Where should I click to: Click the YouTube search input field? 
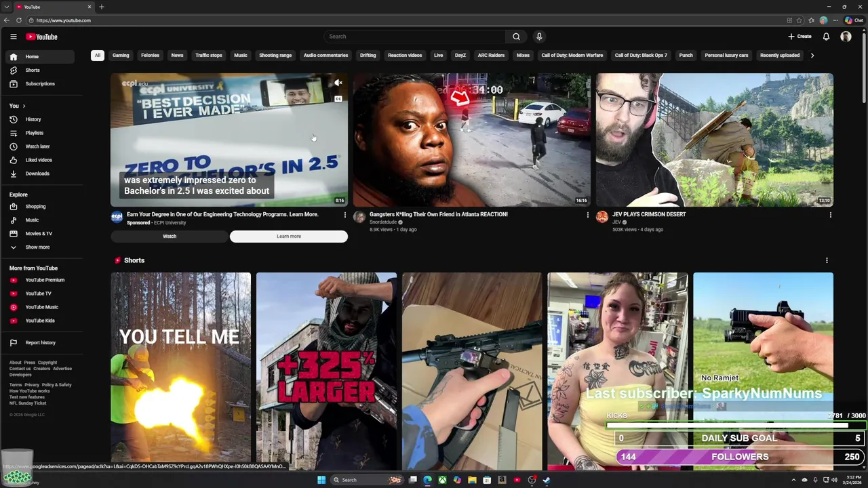[x=414, y=37]
